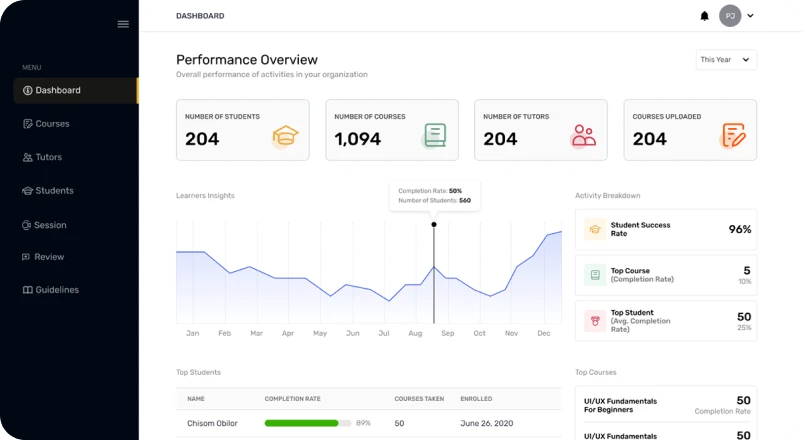
Task: View the Guidelines page
Action: (56, 290)
